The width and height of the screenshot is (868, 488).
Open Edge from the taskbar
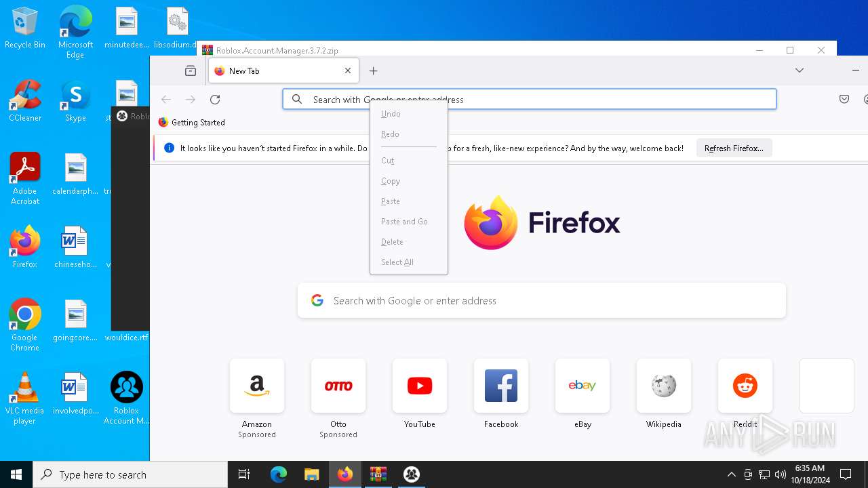click(x=279, y=474)
